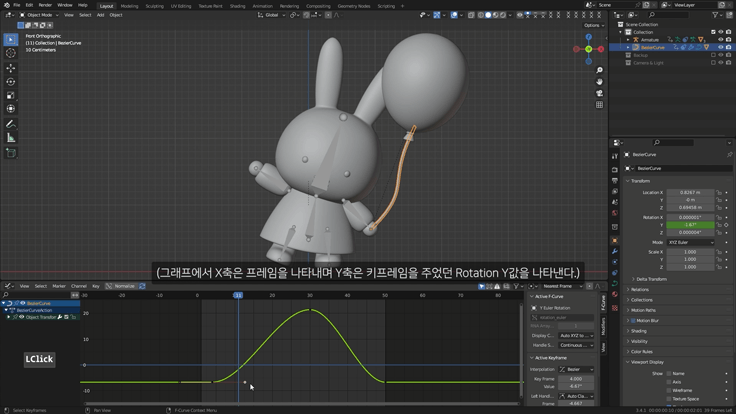This screenshot has width=736, height=414.
Task: Expand the Object Transforms channel group
Action: coord(8,317)
